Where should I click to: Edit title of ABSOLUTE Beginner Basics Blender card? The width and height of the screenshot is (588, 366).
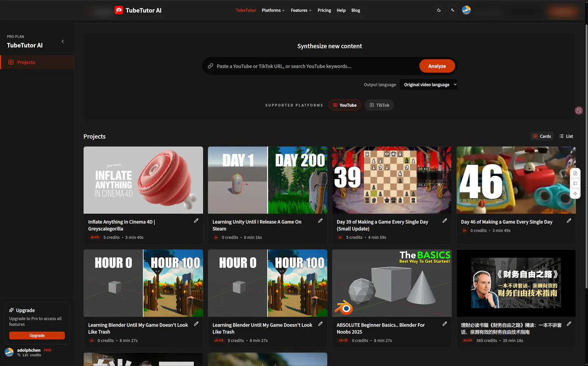click(x=445, y=324)
